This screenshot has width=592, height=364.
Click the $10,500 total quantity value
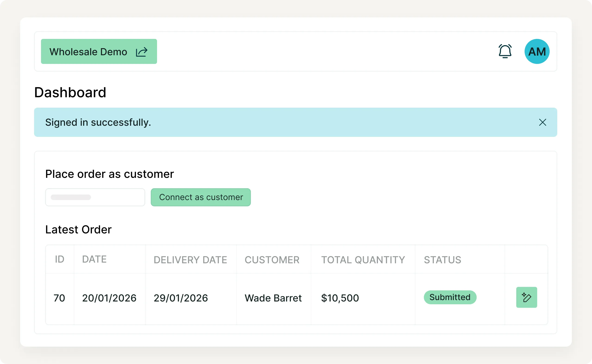pyautogui.click(x=340, y=298)
